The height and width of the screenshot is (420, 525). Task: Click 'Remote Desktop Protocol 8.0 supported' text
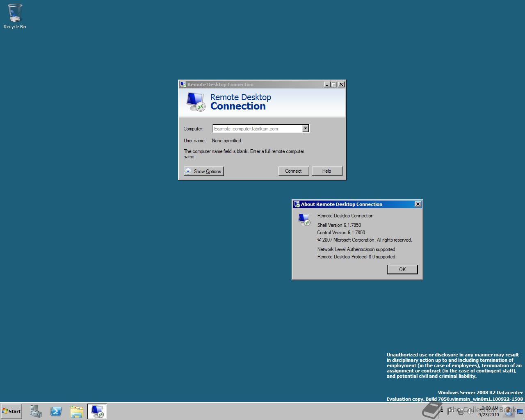pyautogui.click(x=357, y=257)
